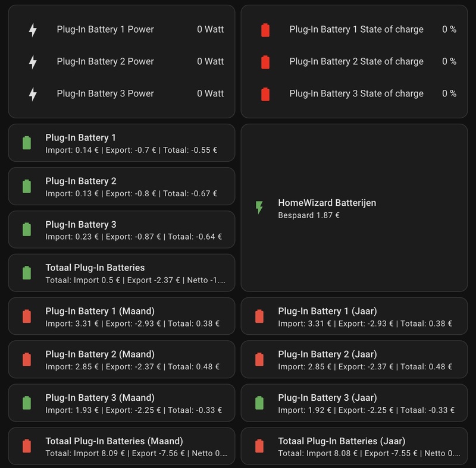Screen dimensions: 476x468
Task: Select the Plug-In Battery 2 (Jaar) card
Action: (x=354, y=360)
